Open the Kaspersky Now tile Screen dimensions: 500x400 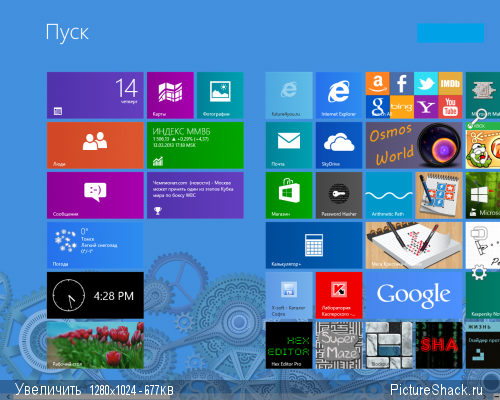(483, 295)
